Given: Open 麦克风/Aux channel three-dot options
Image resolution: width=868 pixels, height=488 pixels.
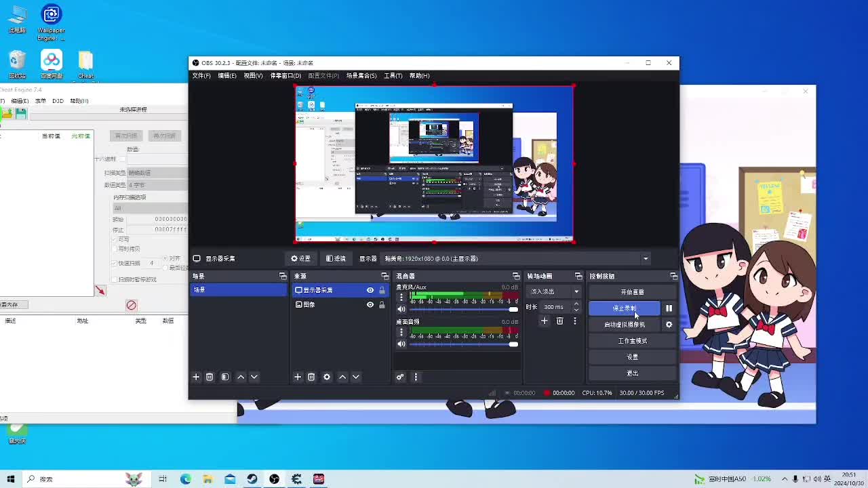Looking at the screenshot, I should pos(401,298).
